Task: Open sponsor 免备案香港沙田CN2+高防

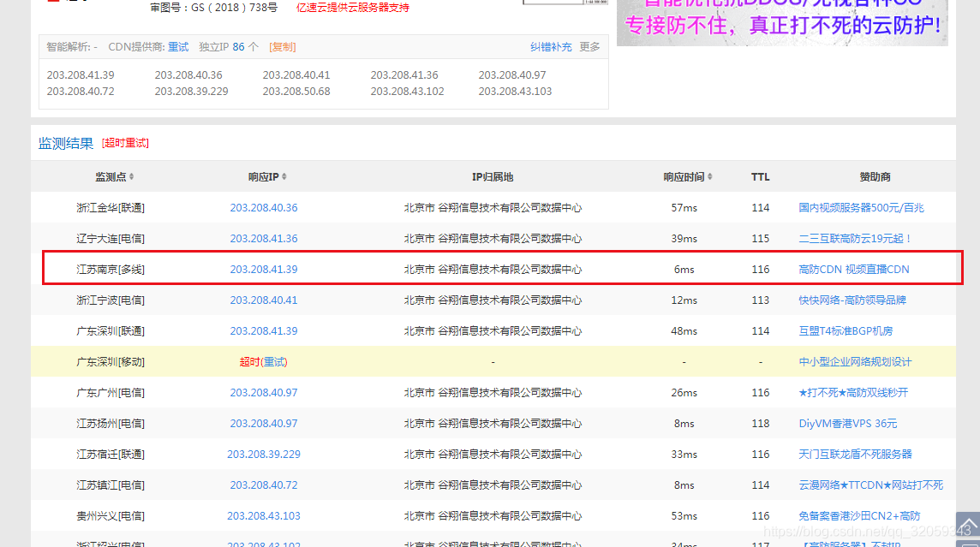Action: point(859,516)
